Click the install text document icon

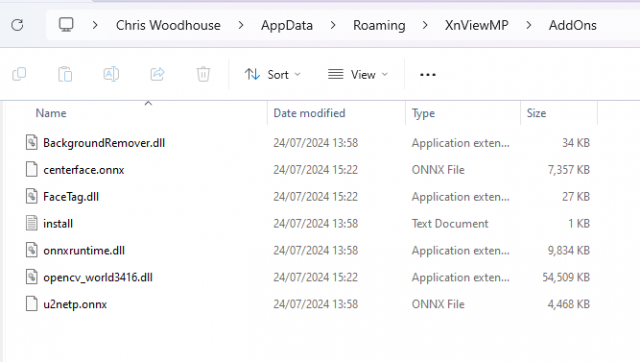[x=32, y=224]
